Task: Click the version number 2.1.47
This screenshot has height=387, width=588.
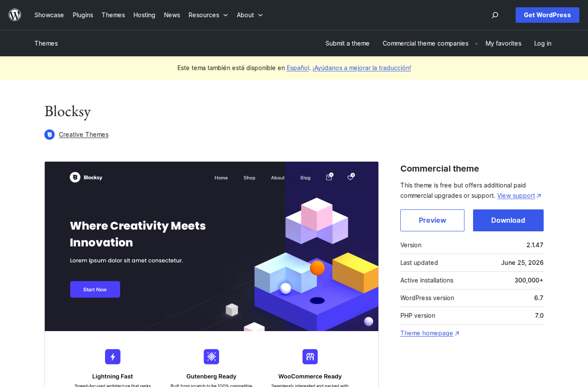Action: pos(535,245)
